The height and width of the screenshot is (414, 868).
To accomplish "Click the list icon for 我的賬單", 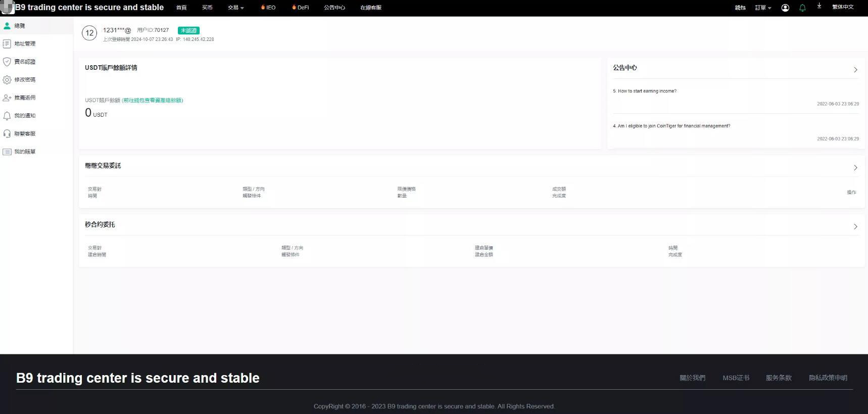I will click(x=7, y=152).
